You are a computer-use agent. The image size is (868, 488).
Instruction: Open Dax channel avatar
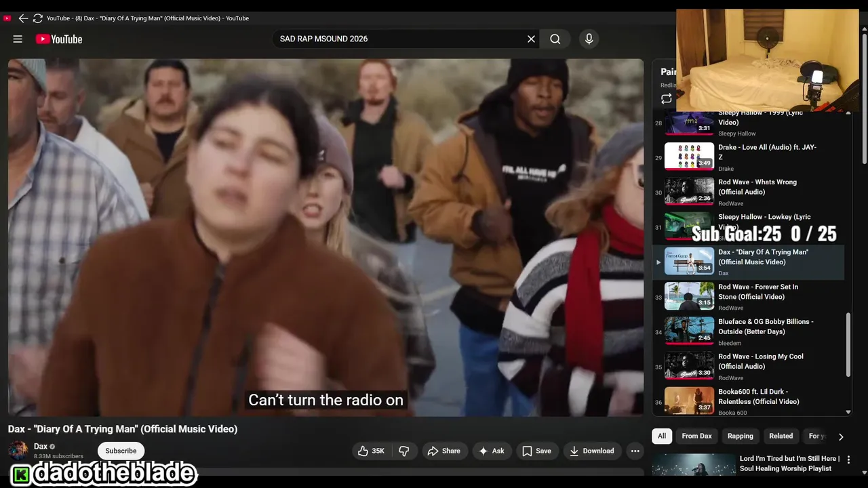pyautogui.click(x=18, y=450)
